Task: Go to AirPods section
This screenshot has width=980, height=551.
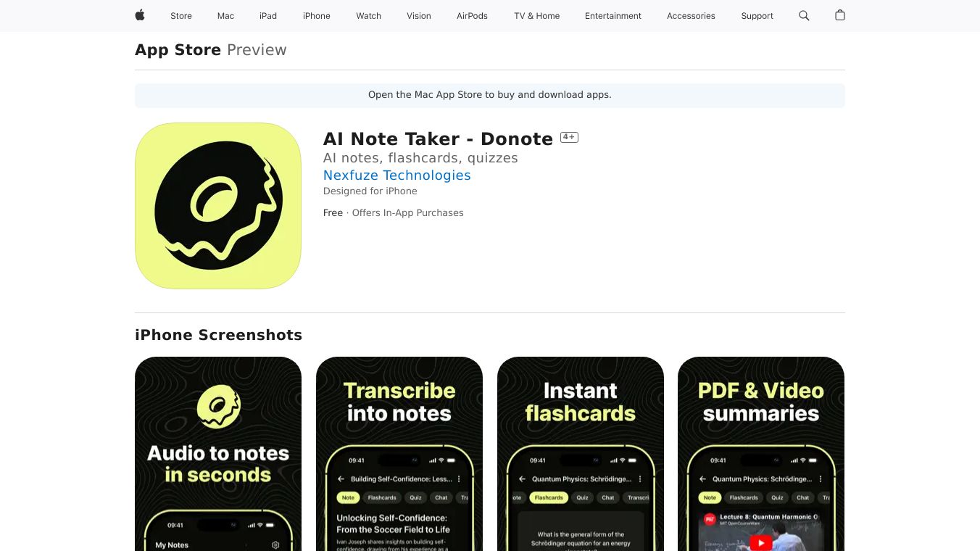Action: [472, 16]
